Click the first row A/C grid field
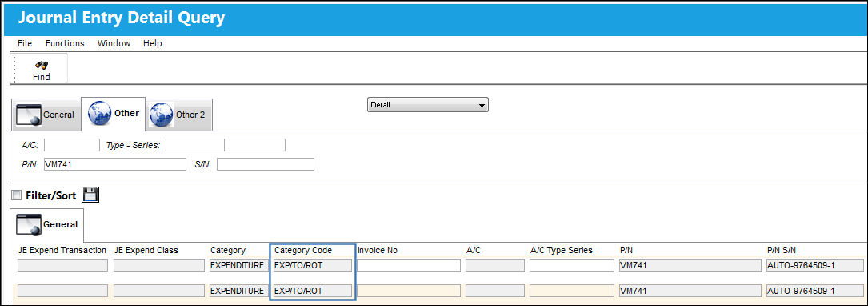 coord(495,265)
